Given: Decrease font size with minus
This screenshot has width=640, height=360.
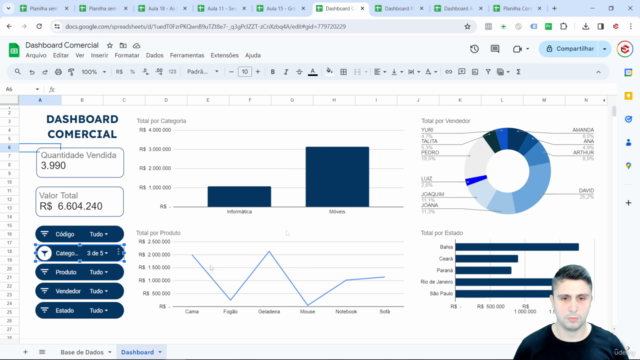Looking at the screenshot, I should coord(231,72).
